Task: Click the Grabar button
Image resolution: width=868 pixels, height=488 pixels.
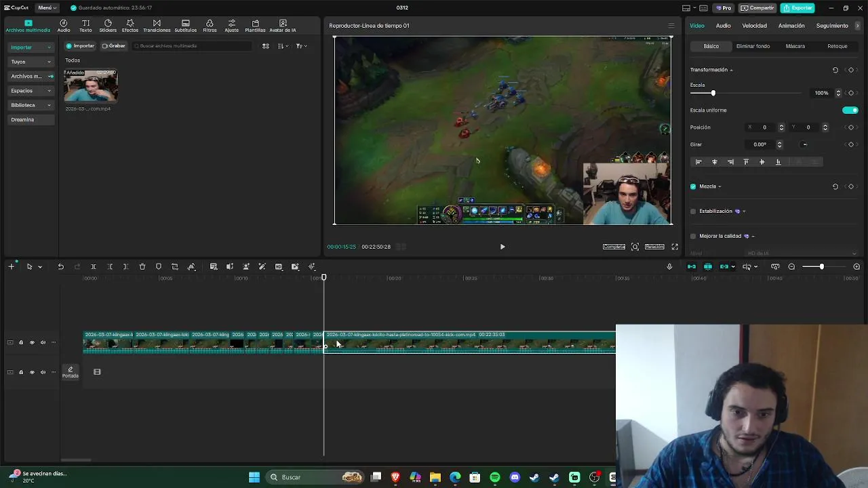Action: click(x=114, y=46)
